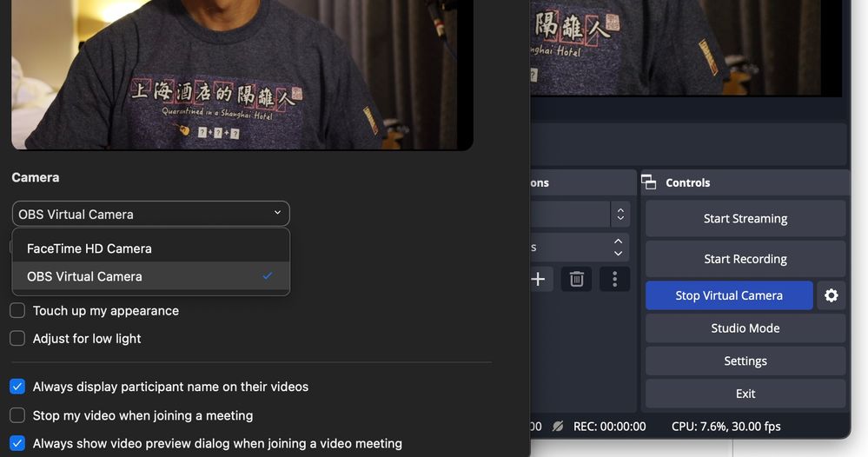Click the Controls dock icon in OBS

pos(648,182)
